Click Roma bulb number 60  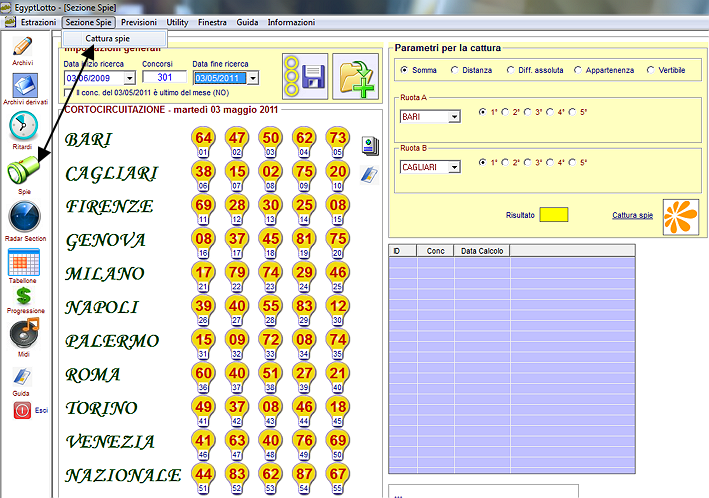point(203,377)
